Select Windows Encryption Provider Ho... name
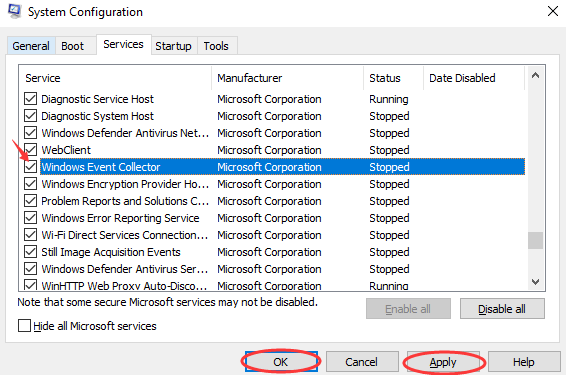 pos(125,184)
